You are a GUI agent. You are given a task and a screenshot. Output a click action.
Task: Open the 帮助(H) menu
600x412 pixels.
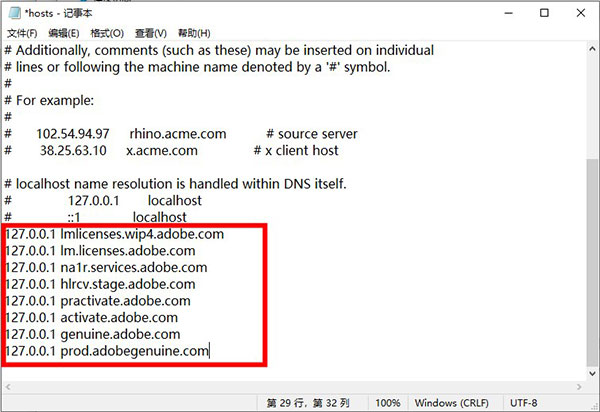tap(194, 33)
